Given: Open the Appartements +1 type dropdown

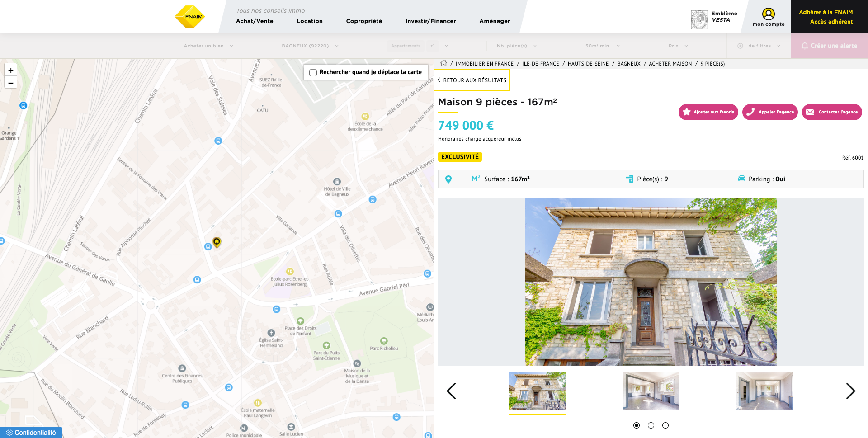Looking at the screenshot, I should point(418,46).
